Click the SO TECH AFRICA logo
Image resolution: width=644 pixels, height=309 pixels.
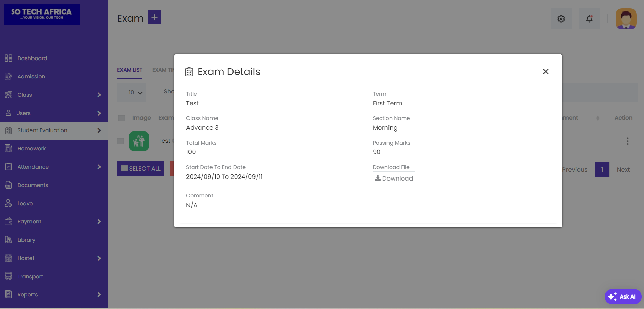tap(42, 14)
